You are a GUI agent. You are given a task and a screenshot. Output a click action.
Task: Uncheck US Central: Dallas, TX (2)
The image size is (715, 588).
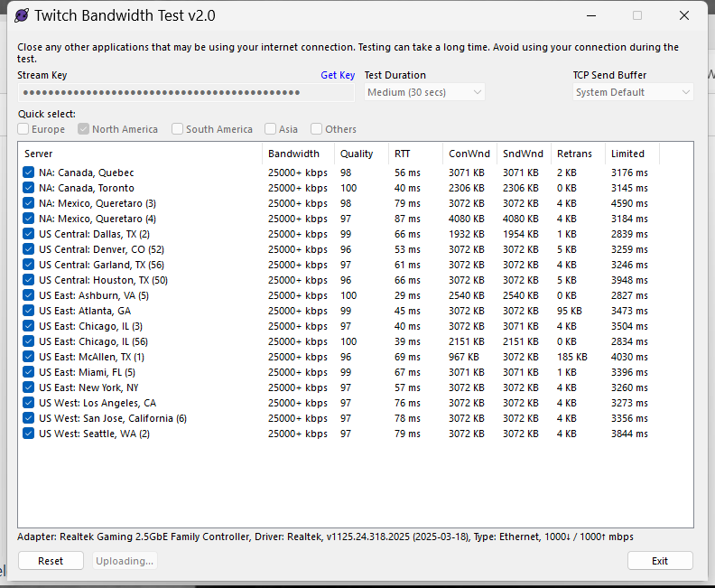coord(28,234)
